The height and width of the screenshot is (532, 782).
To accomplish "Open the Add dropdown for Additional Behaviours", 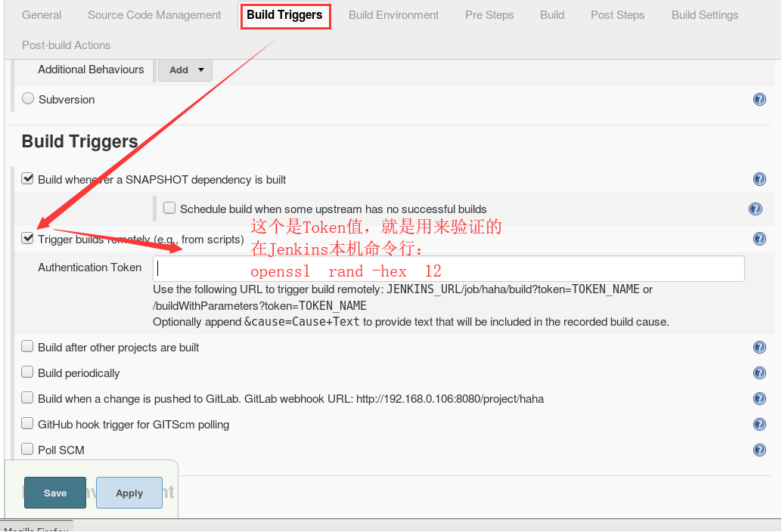I will click(185, 70).
